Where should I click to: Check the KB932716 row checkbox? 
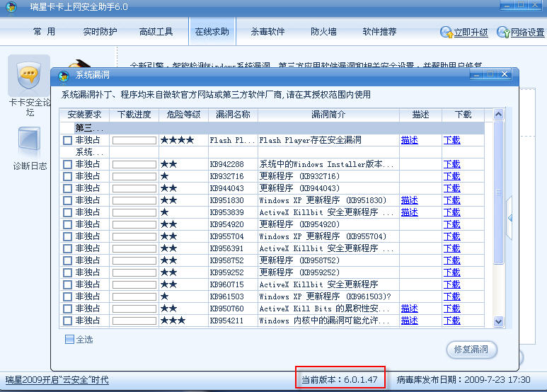tap(67, 176)
